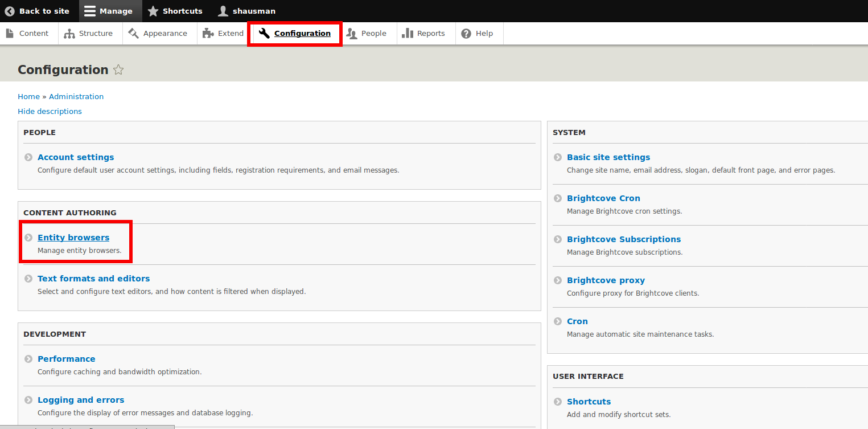Open Text formats and editors

(x=94, y=279)
